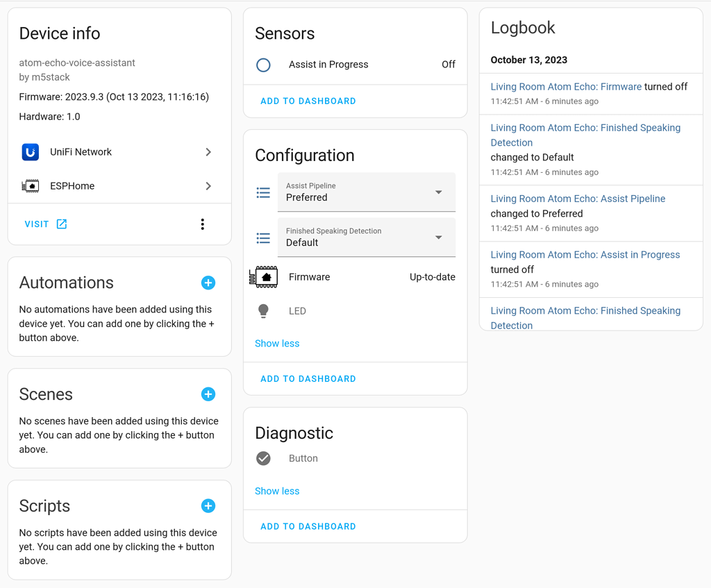The height and width of the screenshot is (588, 711).
Task: Click the blue plus icon next to Automations
Action: tap(208, 283)
